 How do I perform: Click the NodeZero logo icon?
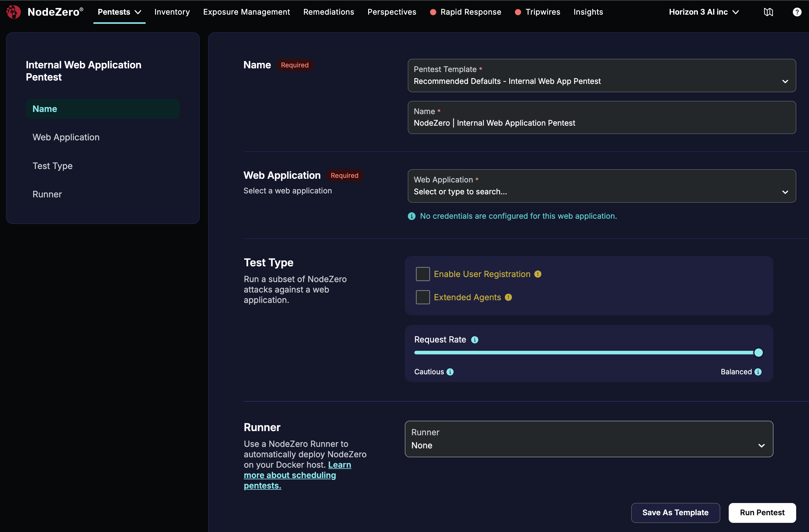14,12
